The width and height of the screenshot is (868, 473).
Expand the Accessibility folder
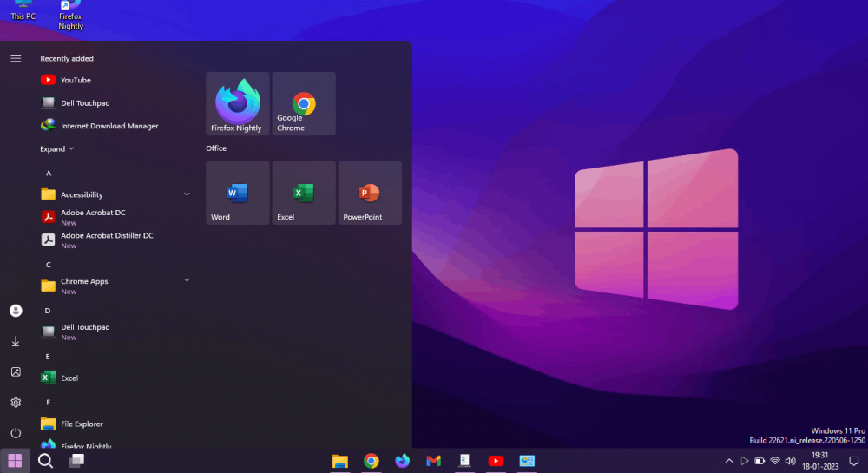tap(187, 194)
